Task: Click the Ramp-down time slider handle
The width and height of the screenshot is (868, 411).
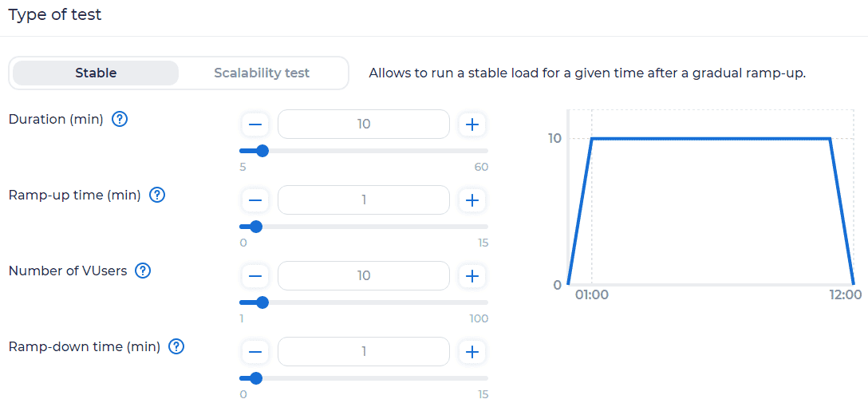Action: [256, 378]
